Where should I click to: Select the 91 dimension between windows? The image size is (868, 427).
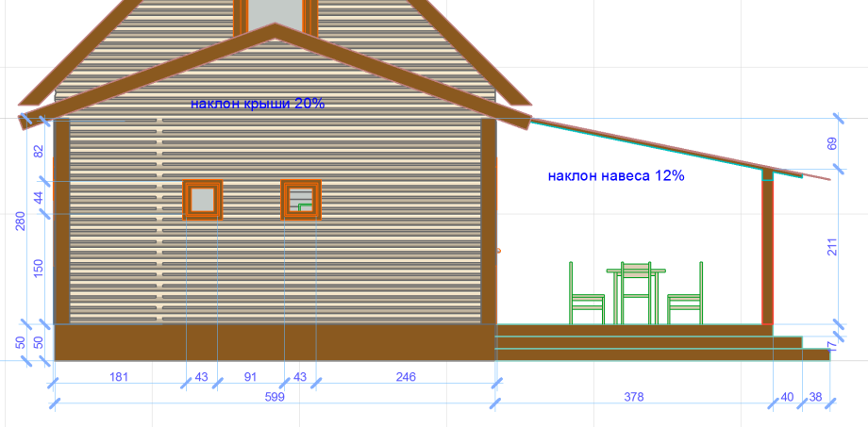tap(250, 377)
